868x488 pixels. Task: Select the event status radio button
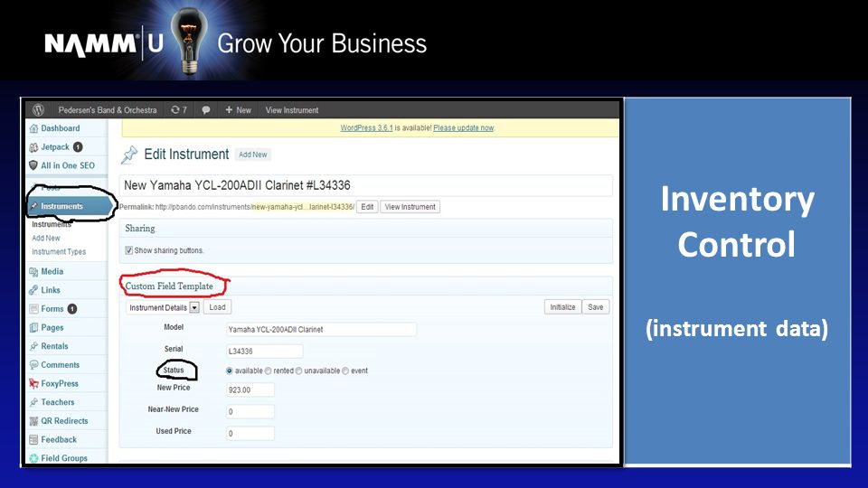click(345, 371)
